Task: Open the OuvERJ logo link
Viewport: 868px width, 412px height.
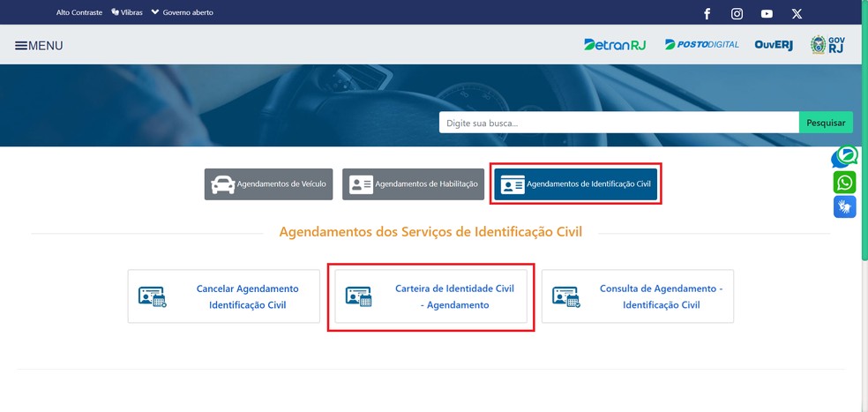Action: [x=774, y=45]
